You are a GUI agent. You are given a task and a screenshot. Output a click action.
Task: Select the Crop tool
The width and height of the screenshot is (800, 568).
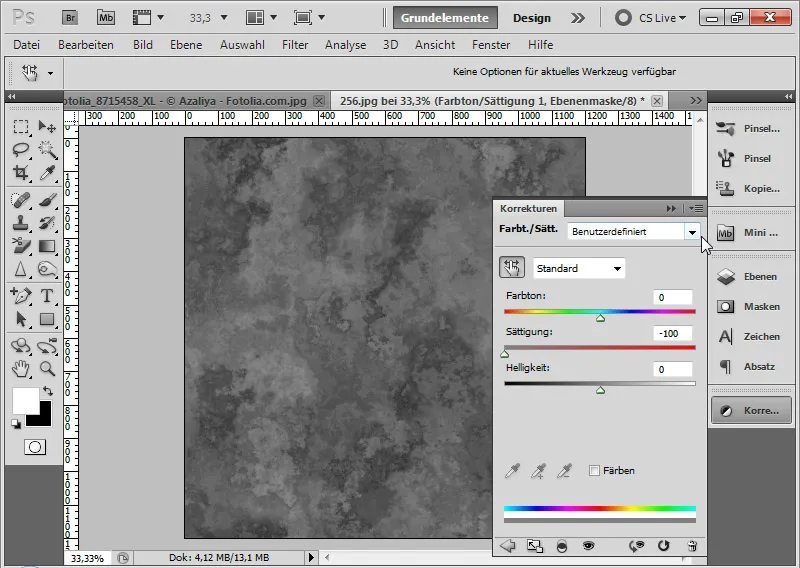tap(21, 173)
